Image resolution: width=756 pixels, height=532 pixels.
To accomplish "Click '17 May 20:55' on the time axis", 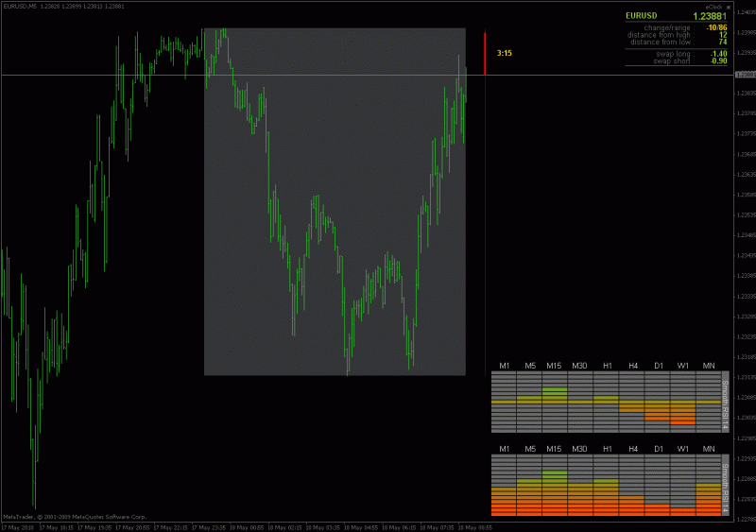I will (132, 527).
